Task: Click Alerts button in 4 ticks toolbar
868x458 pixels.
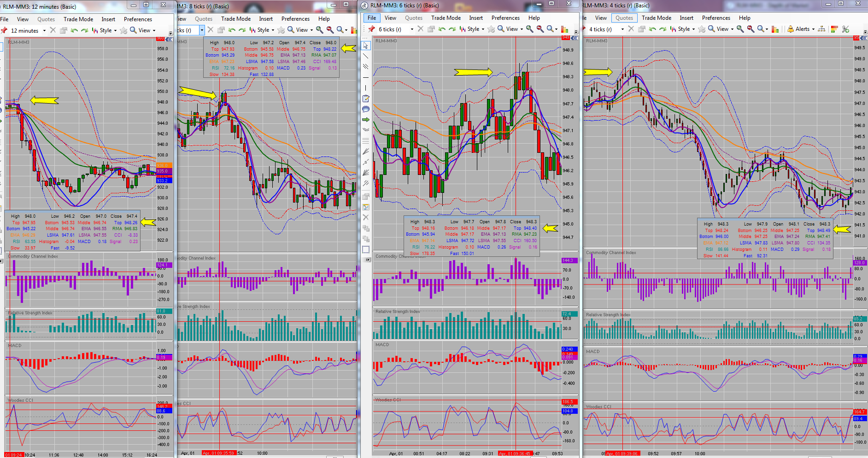Action: tap(798, 29)
